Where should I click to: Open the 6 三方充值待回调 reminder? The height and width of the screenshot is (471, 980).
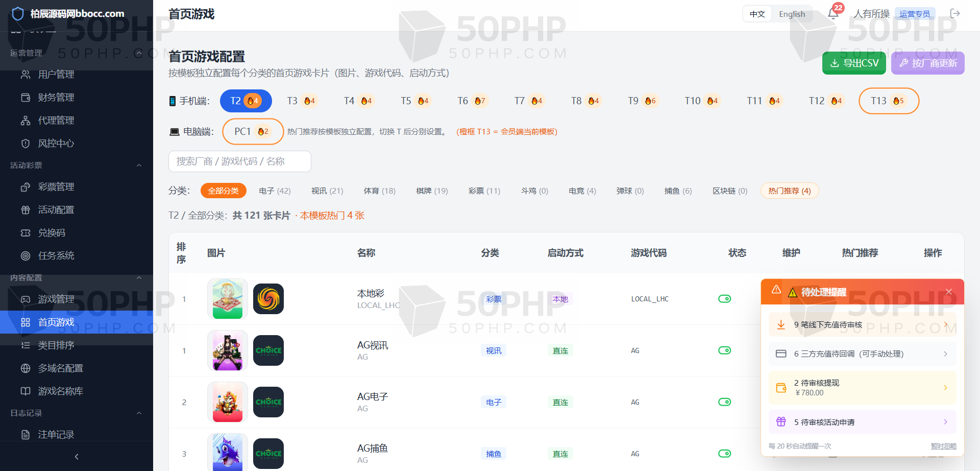862,354
